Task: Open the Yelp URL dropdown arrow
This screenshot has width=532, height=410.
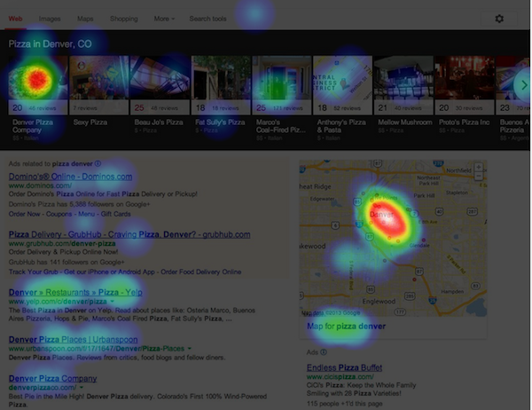Action: click(112, 302)
